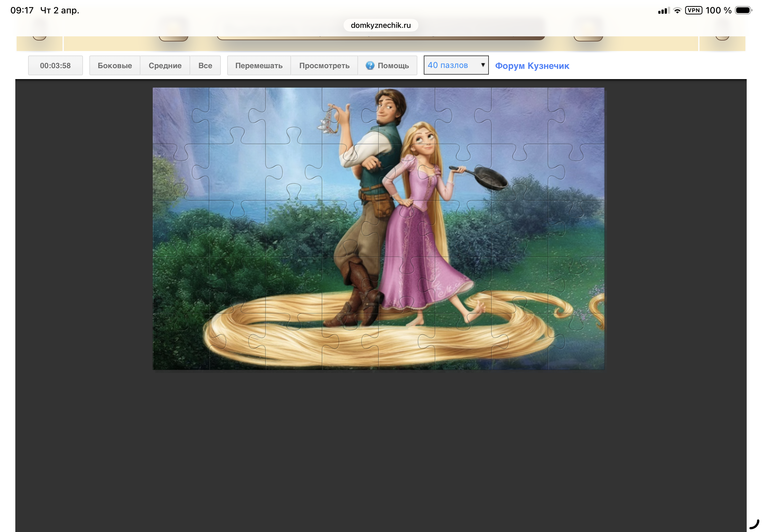Tap the VPN status indicator
The image size is (762, 532).
pyautogui.click(x=693, y=10)
